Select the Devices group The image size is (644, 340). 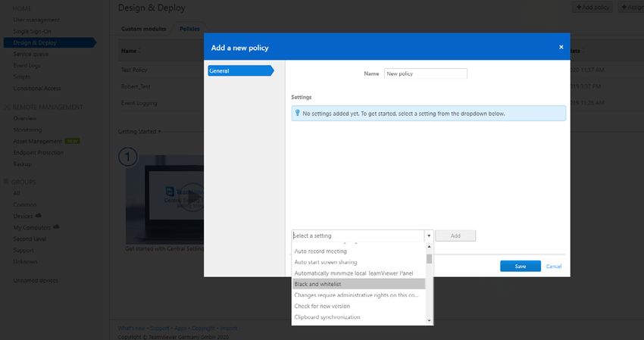tap(23, 216)
